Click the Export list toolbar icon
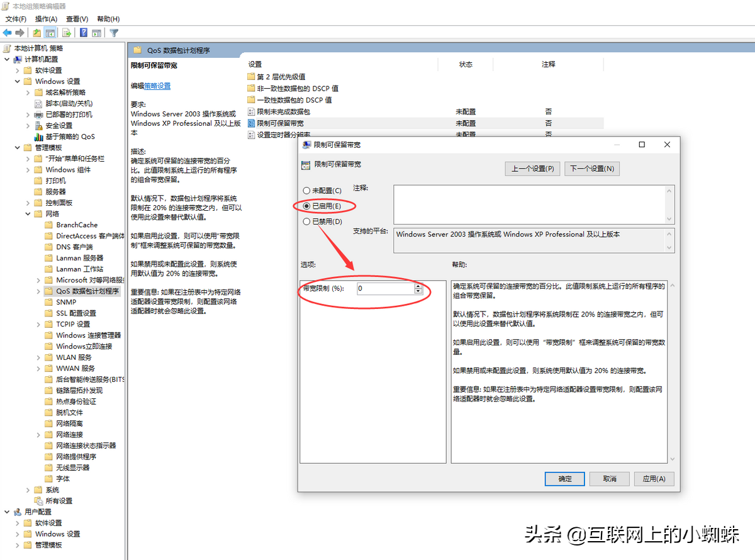Screen dimensions: 755x560 click(x=66, y=33)
